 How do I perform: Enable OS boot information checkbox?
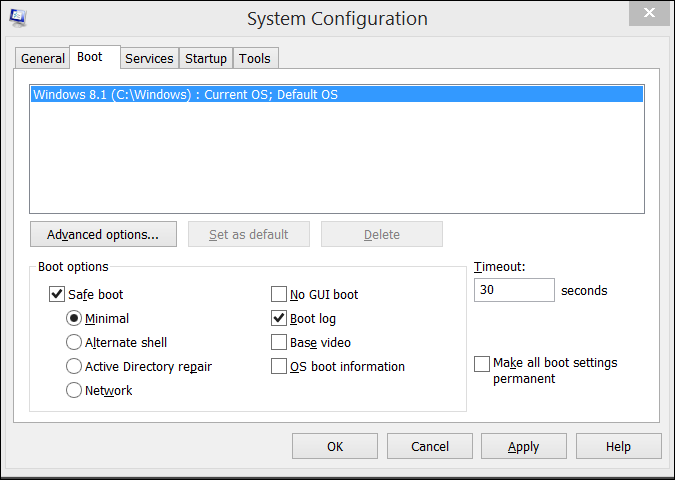pyautogui.click(x=279, y=366)
